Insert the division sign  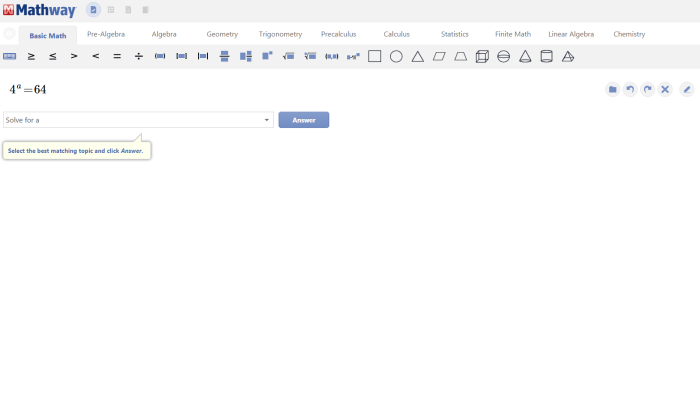click(x=139, y=56)
